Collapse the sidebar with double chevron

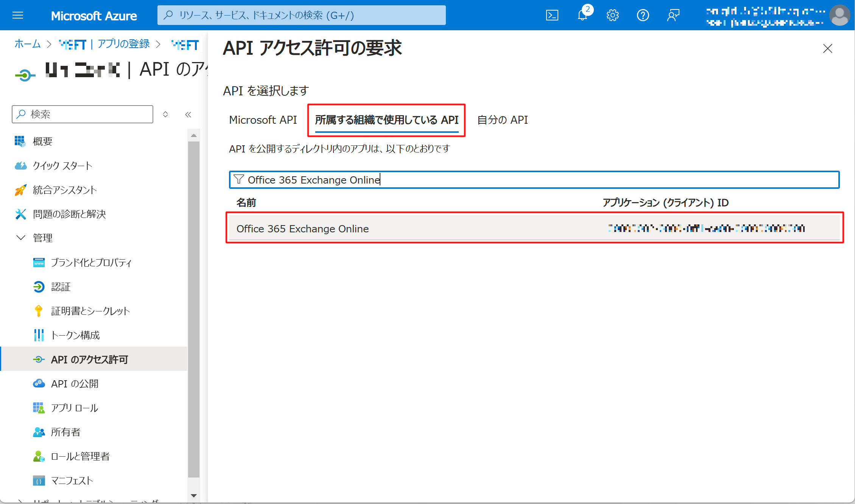tap(188, 114)
